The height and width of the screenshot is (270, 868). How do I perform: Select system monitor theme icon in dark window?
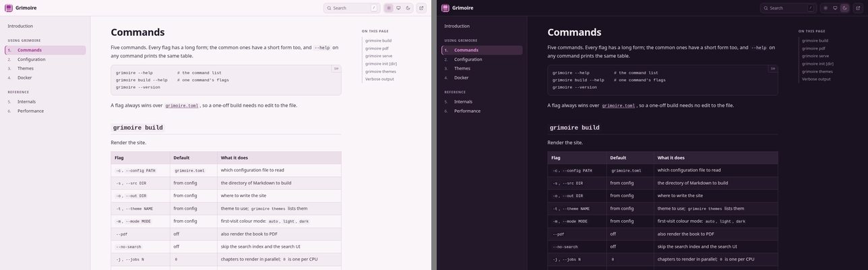click(835, 8)
